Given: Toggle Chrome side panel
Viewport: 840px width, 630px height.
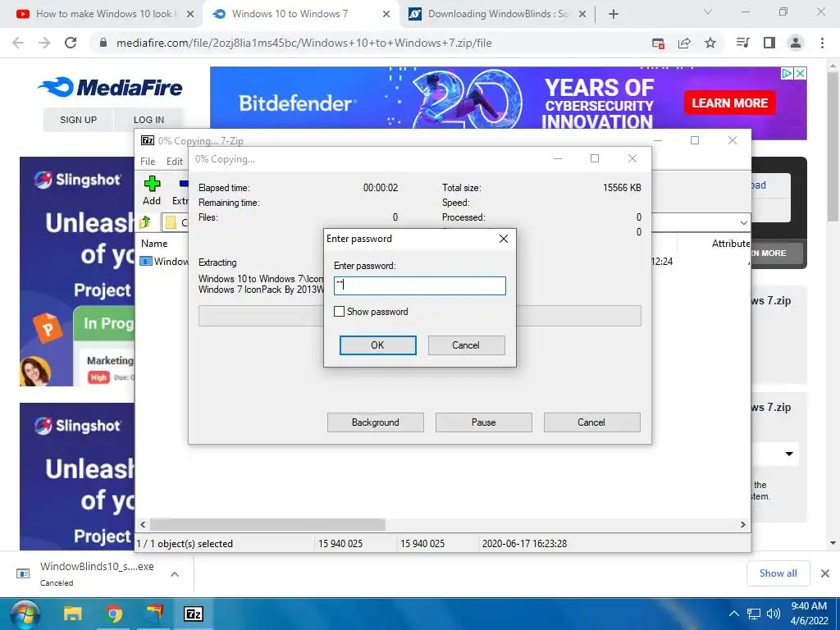Looking at the screenshot, I should click(769, 43).
